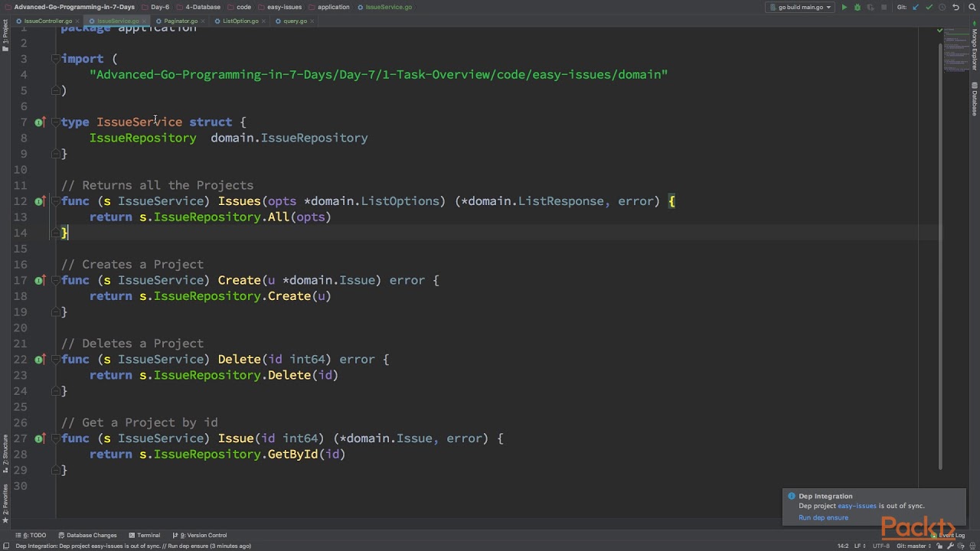Open the run configuration dropdown 'go build main.go'
Image resolution: width=980 pixels, height=551 pixels.
coord(800,7)
